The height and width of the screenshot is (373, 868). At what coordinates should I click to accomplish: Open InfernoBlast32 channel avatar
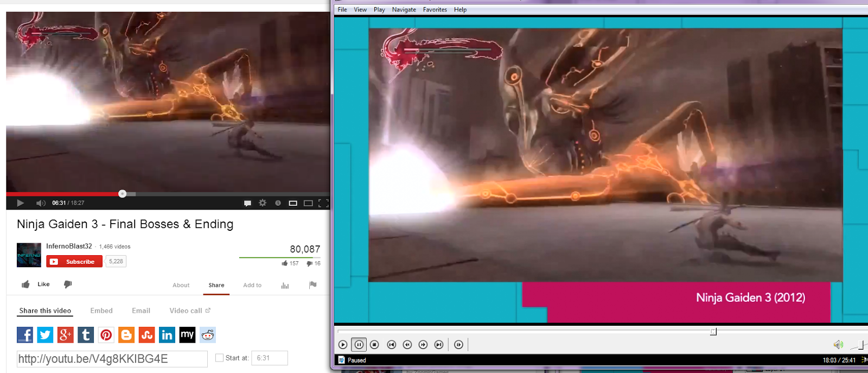coord(29,255)
